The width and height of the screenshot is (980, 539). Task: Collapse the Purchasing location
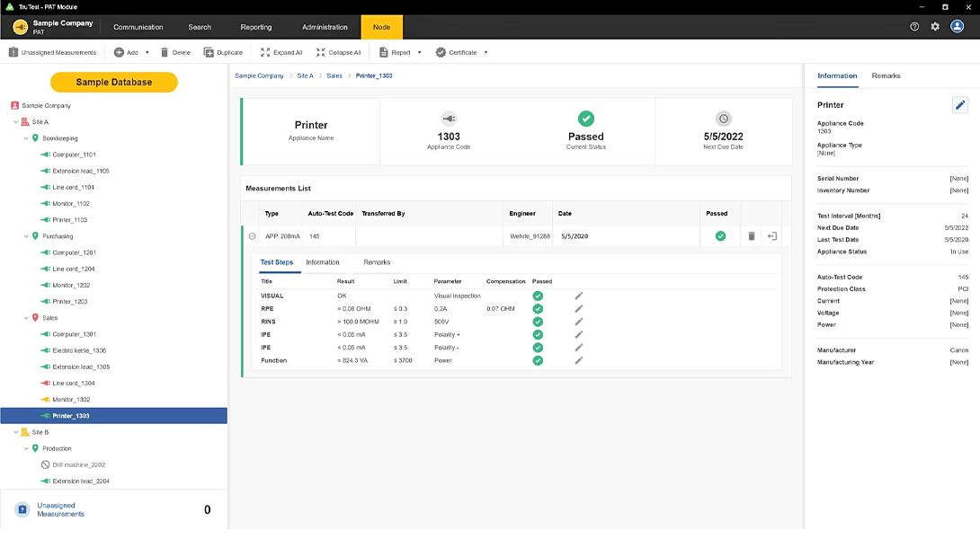pyautogui.click(x=26, y=236)
